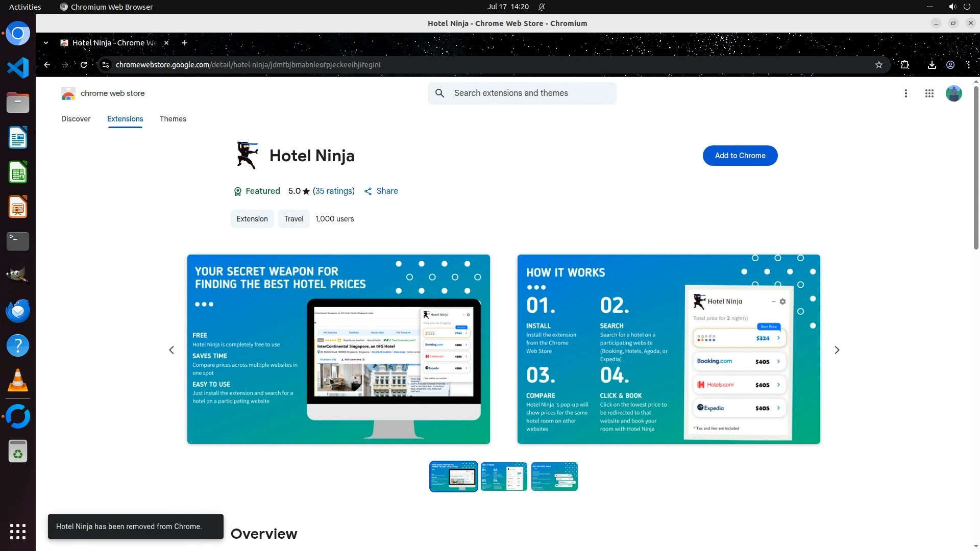Open Visual Studio Code from dock
Image resolution: width=980 pixels, height=551 pixels.
coord(18,68)
